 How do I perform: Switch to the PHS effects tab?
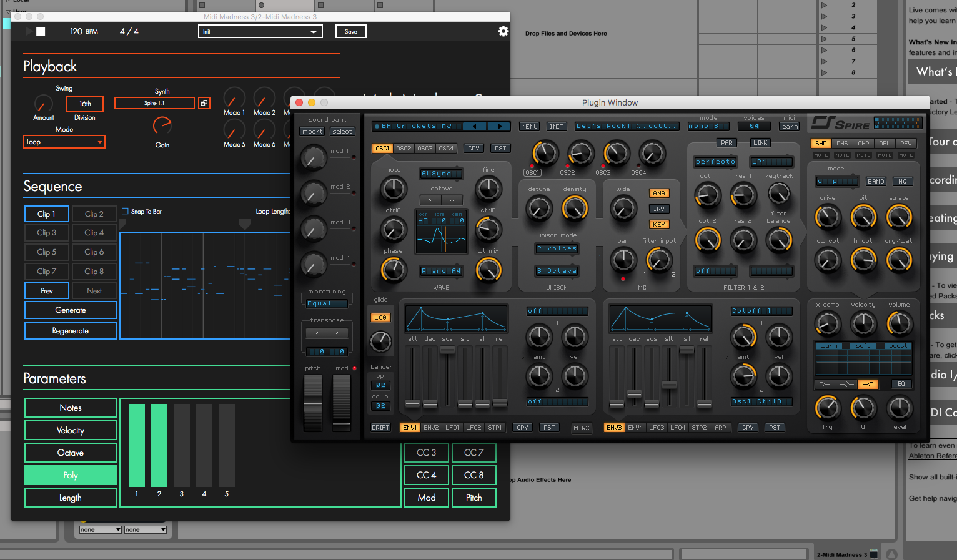pyautogui.click(x=842, y=144)
